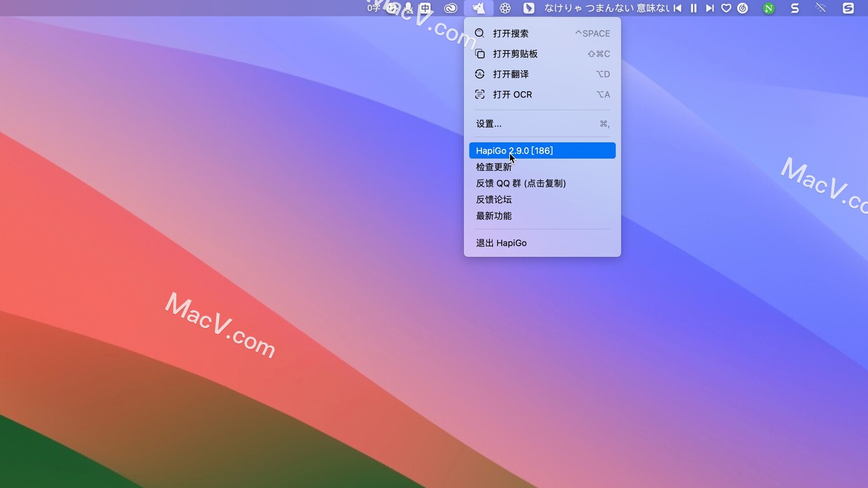Open 设置... preferences

(x=542, y=124)
